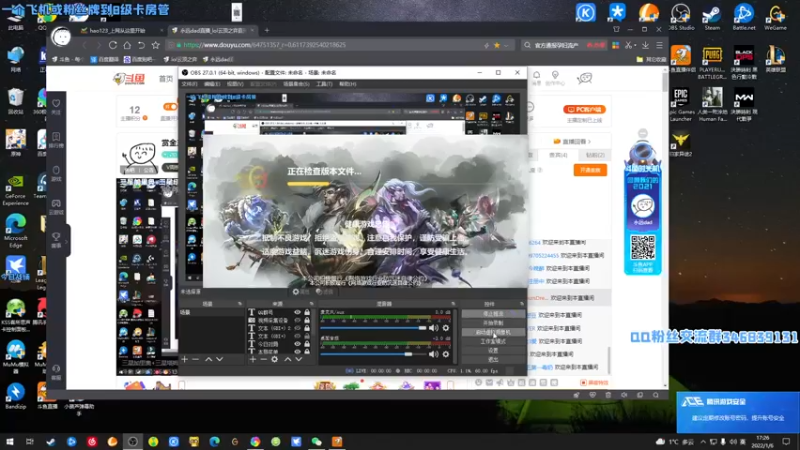Open the 编辑(E) menu in OBS
Viewport: 800px width, 450px height.
click(212, 84)
